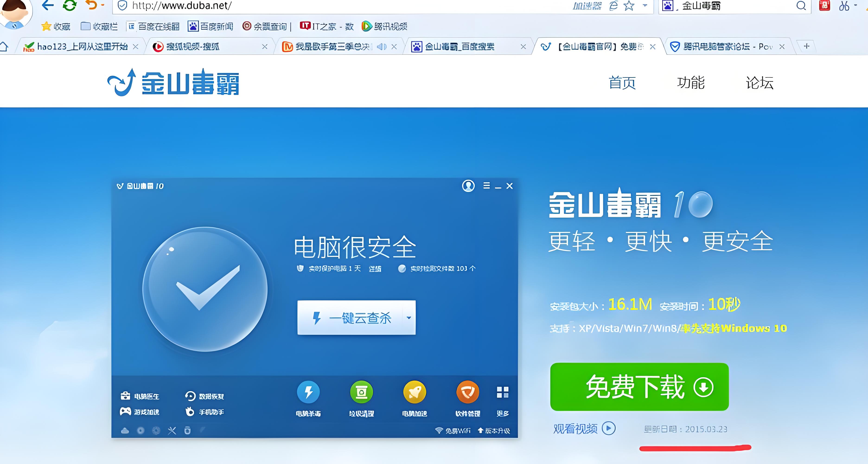Click the Baidu paw search engine icon

667,6
